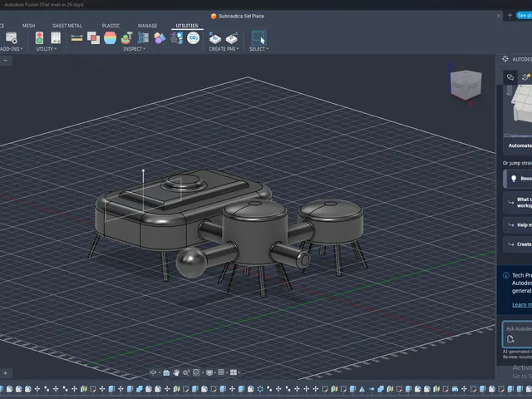The image size is (532, 399).
Task: Switch to the SHEET METAL tab
Action: 66,26
